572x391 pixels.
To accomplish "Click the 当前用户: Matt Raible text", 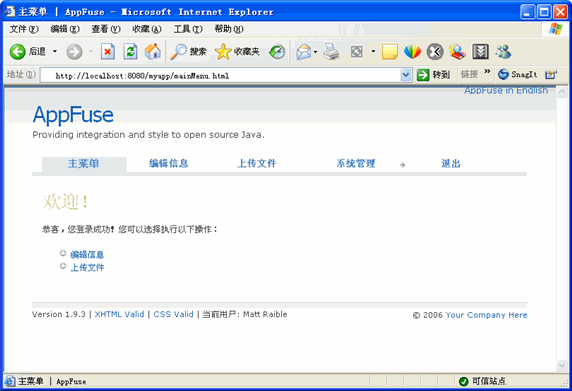I will pyautogui.click(x=245, y=314).
